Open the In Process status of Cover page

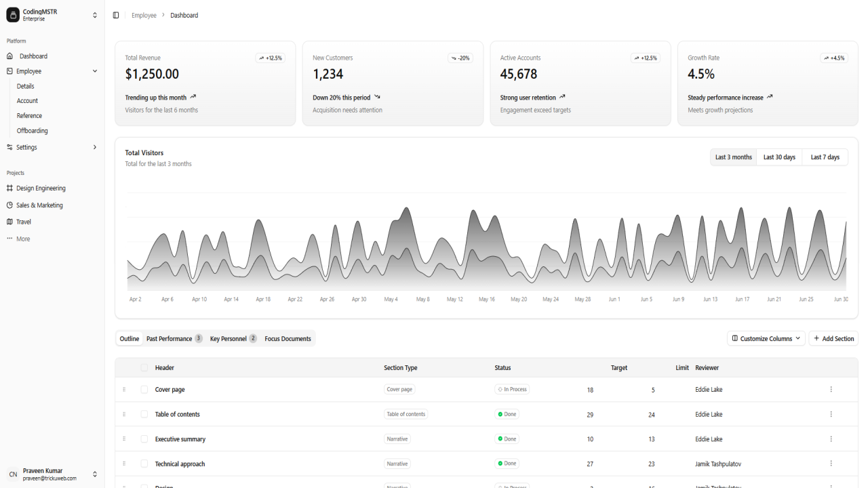[x=512, y=390]
